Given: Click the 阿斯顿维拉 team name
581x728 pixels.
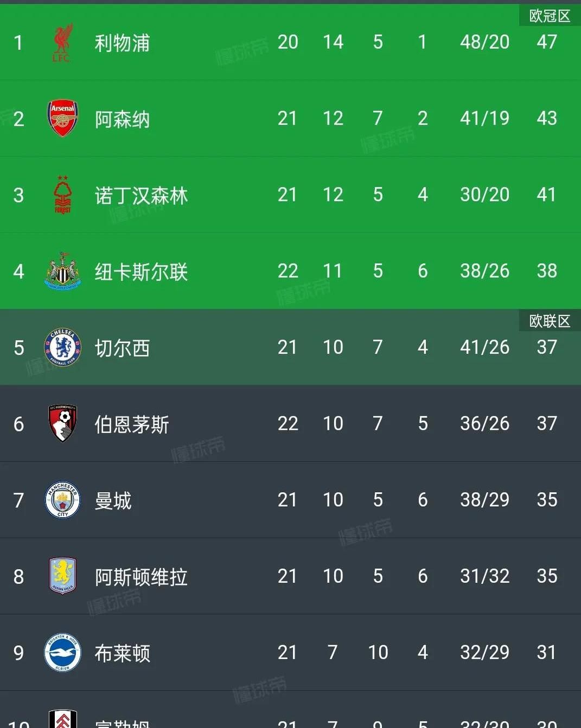Looking at the screenshot, I should click(x=141, y=577).
